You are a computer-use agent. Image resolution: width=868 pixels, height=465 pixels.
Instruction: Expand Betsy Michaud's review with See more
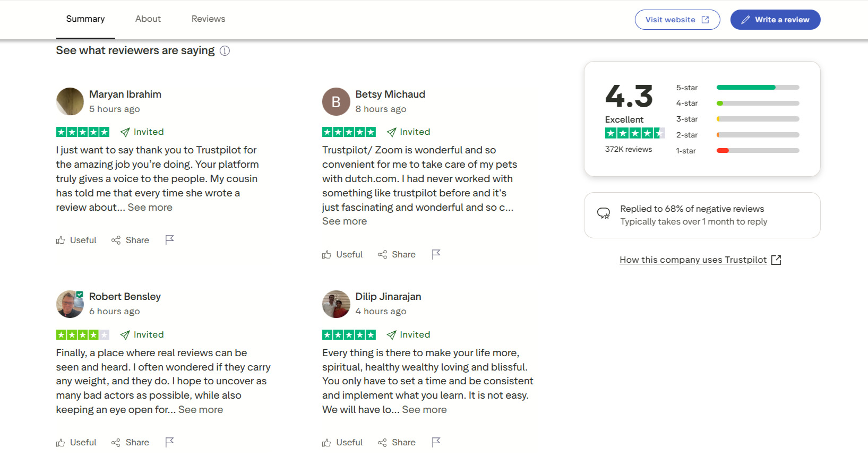click(x=345, y=221)
